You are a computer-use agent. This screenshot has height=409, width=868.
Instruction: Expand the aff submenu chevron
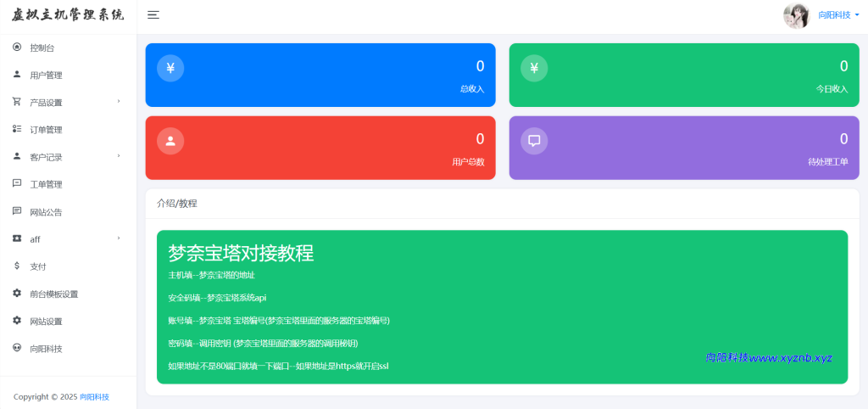tap(119, 238)
